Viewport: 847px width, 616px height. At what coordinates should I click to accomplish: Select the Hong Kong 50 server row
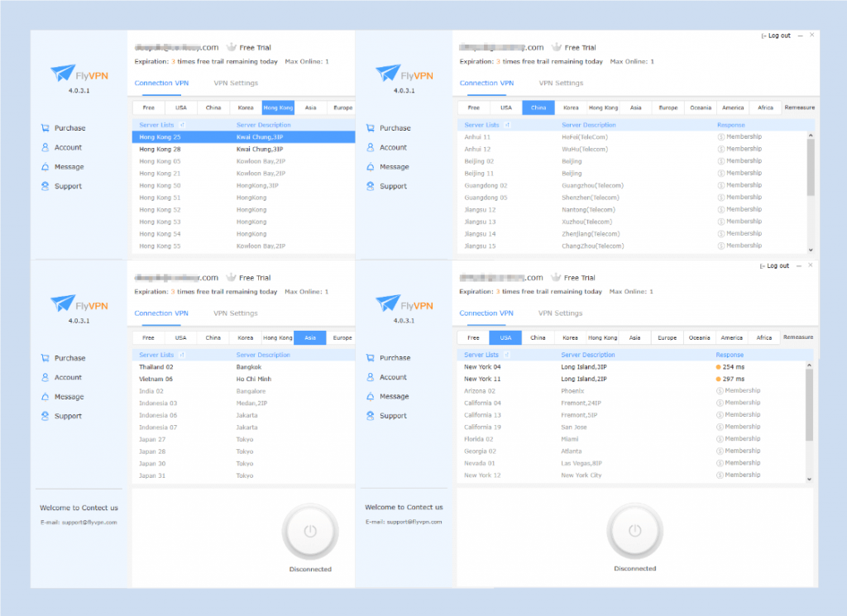[244, 185]
